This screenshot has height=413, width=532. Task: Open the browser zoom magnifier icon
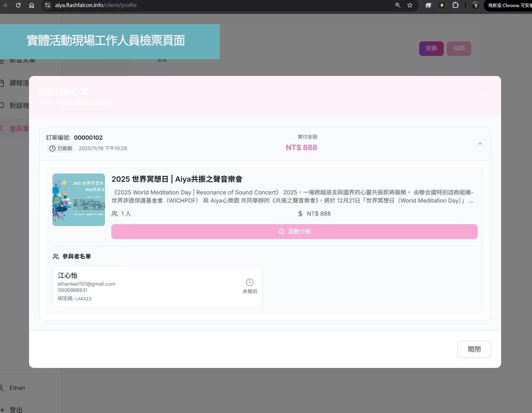tap(398, 5)
